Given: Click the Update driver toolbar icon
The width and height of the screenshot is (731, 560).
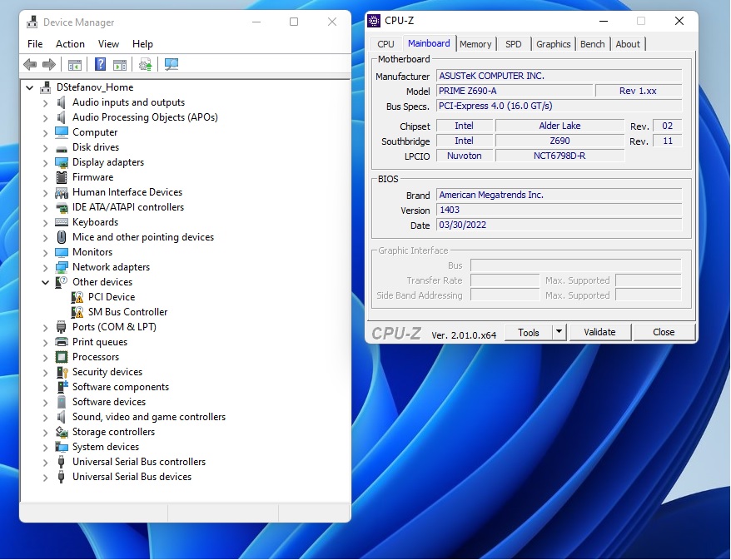Looking at the screenshot, I should (x=146, y=64).
